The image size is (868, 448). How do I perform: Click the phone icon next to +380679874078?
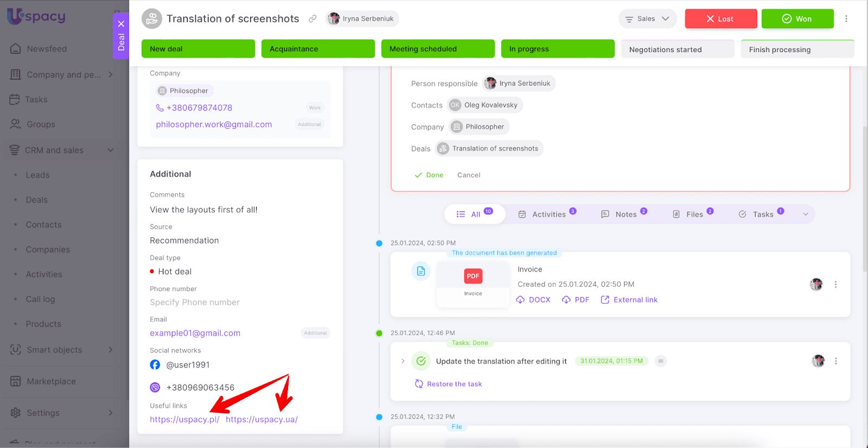point(159,108)
